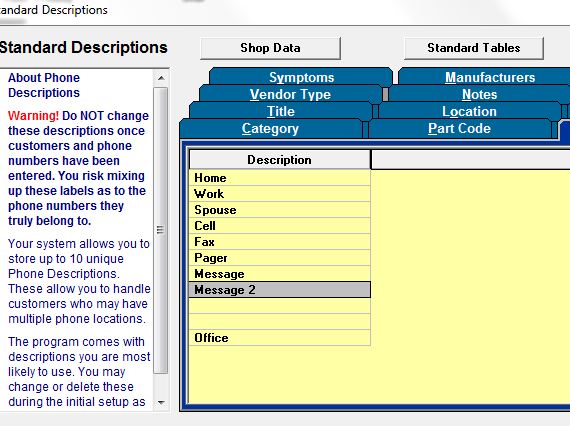Switch to the Manufacturers tab
The image size is (570, 426).
(x=490, y=77)
